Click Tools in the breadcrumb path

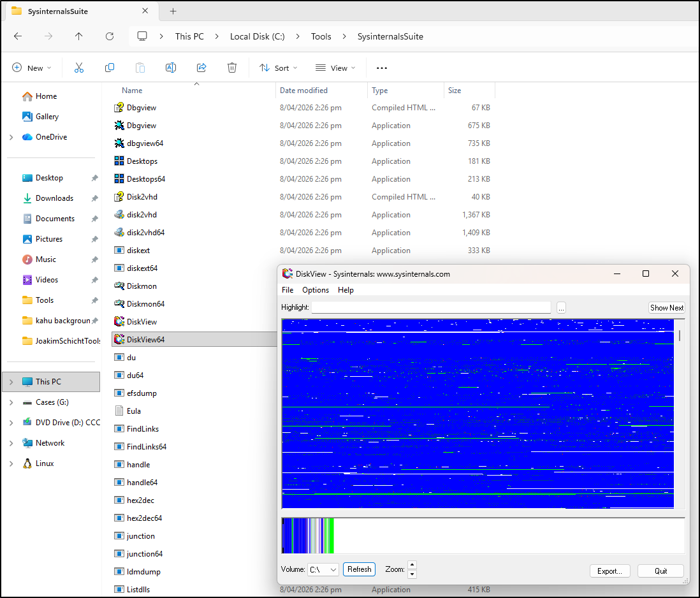[x=321, y=36]
